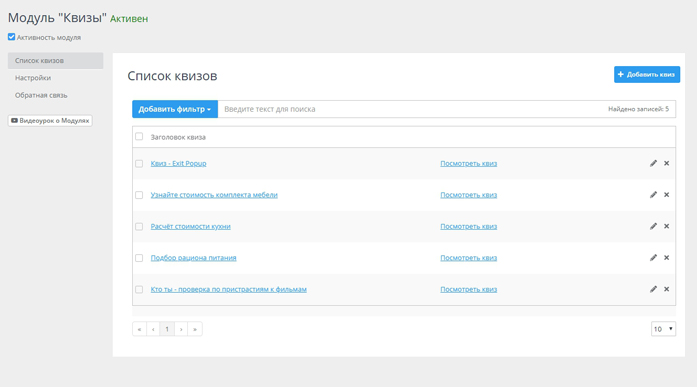Screen dimensions: 697x387
Task: Click the green "Активен" status label
Action: 129,19
